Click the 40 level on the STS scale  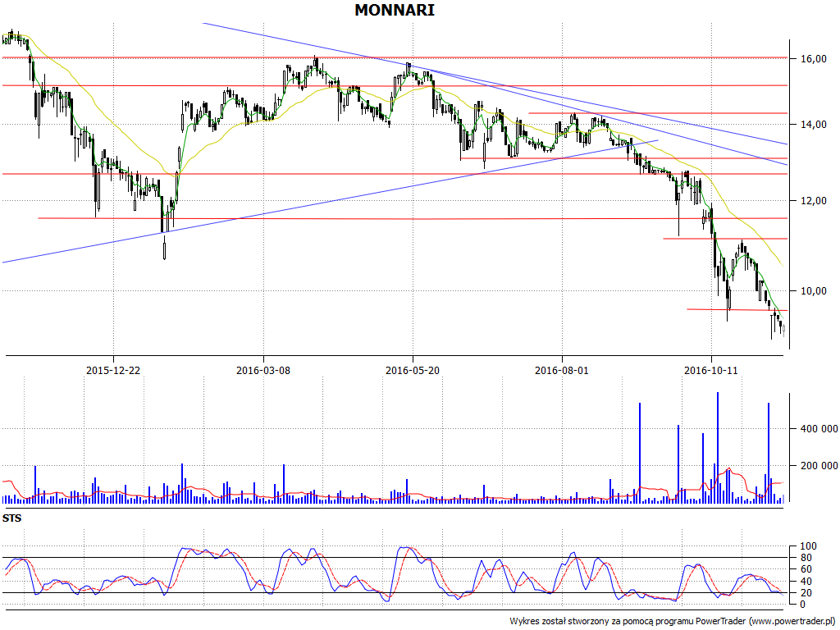point(806,582)
